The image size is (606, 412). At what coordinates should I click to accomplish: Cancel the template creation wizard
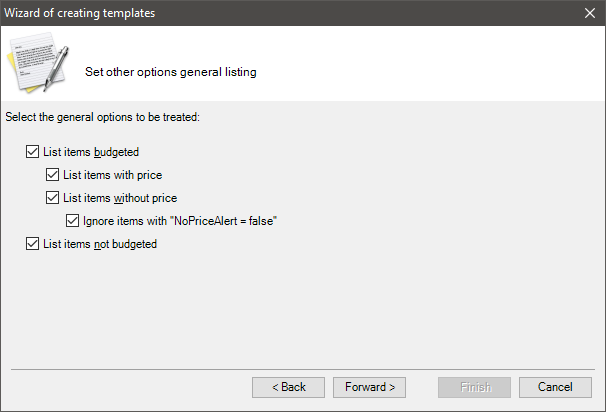click(555, 387)
